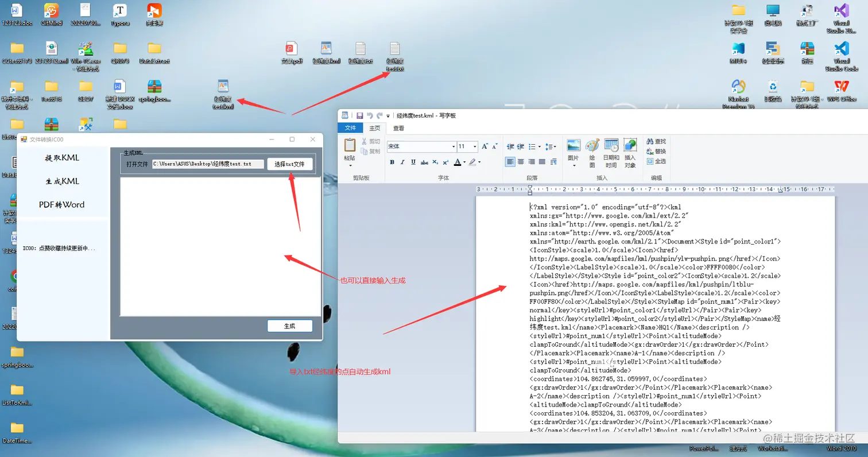Viewport: 868px width, 457px height.
Task: Apply the text highlight color pen
Action: [472, 162]
